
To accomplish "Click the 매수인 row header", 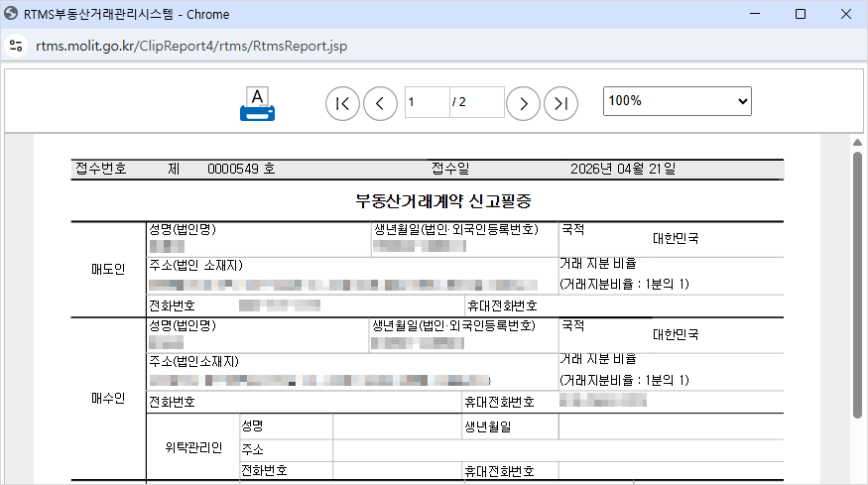I will point(108,398).
